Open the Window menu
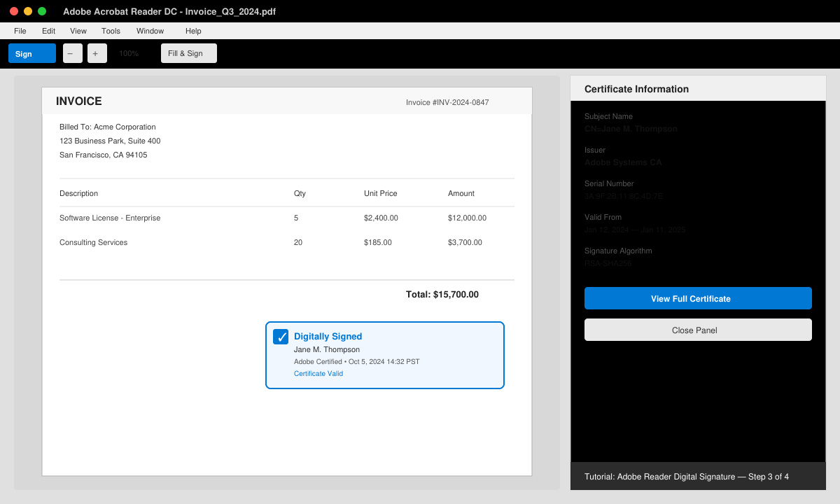840x504 pixels. (150, 31)
